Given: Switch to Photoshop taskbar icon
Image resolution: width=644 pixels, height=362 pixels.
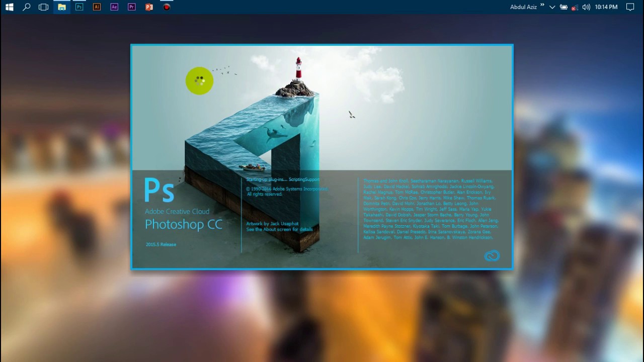Looking at the screenshot, I should (79, 7).
